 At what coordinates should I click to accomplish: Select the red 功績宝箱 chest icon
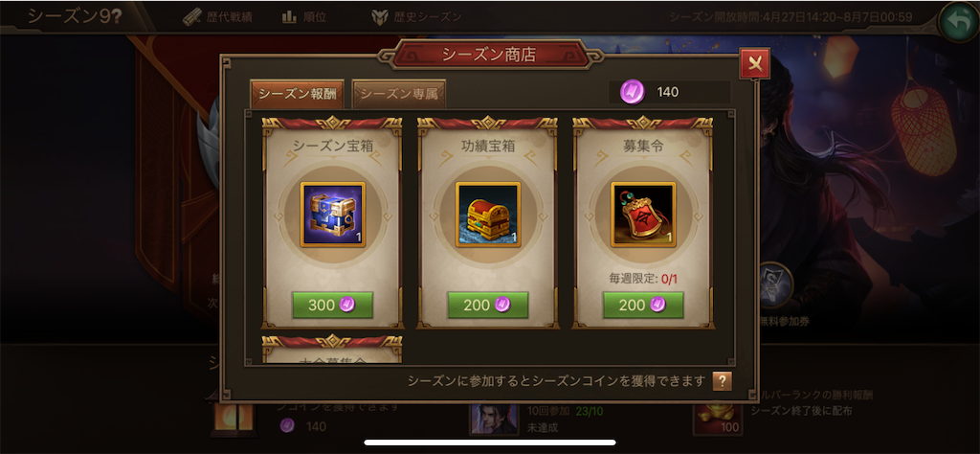tap(488, 215)
